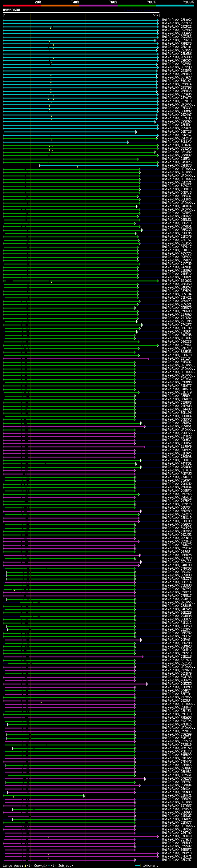Select the UniRef100_Q9REM5 label
Screen dimensions: 197x868
pos(177,233)
